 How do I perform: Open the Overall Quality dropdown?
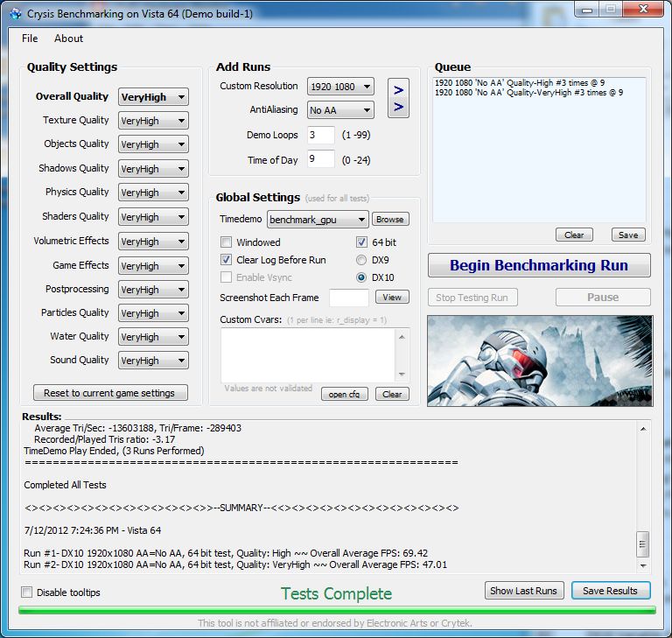(x=153, y=97)
